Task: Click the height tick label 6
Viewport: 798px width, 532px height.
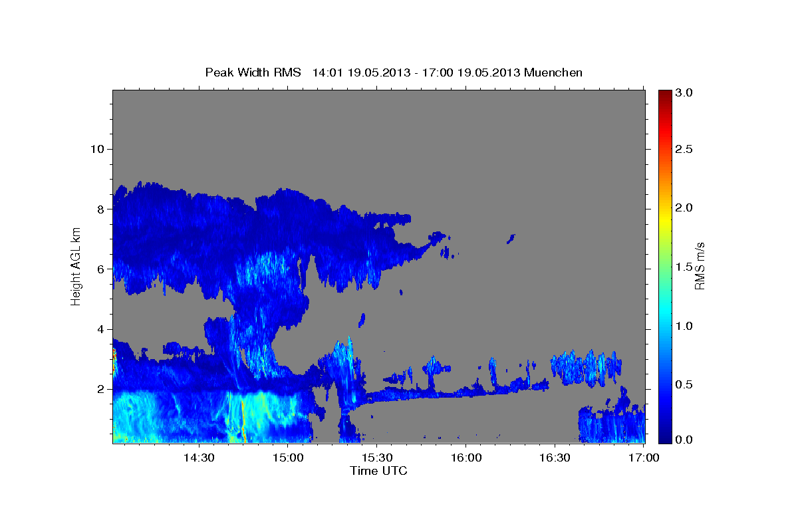Action: pyautogui.click(x=100, y=269)
